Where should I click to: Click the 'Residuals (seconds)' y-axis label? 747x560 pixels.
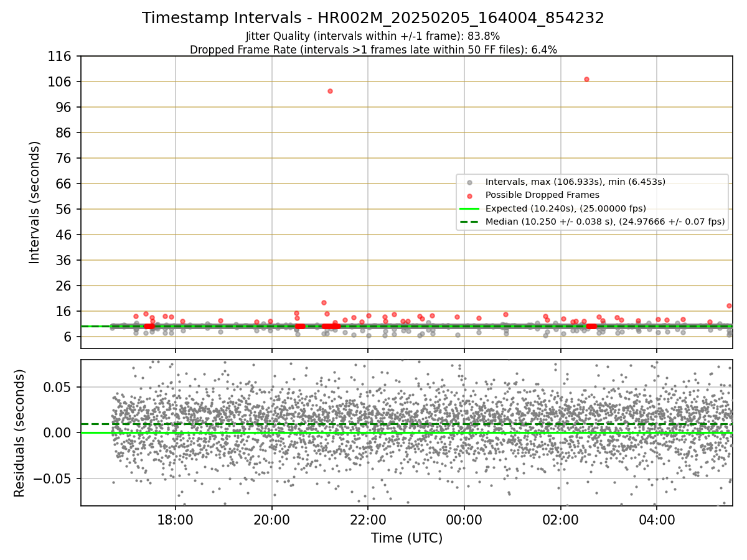coord(20,433)
